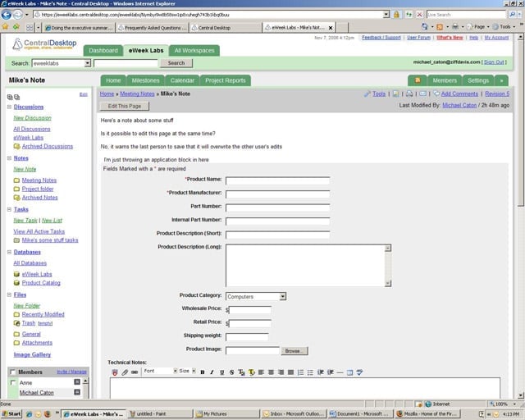Open the Product Category dropdown
Viewport: 525px width, 420px height.
282,296
